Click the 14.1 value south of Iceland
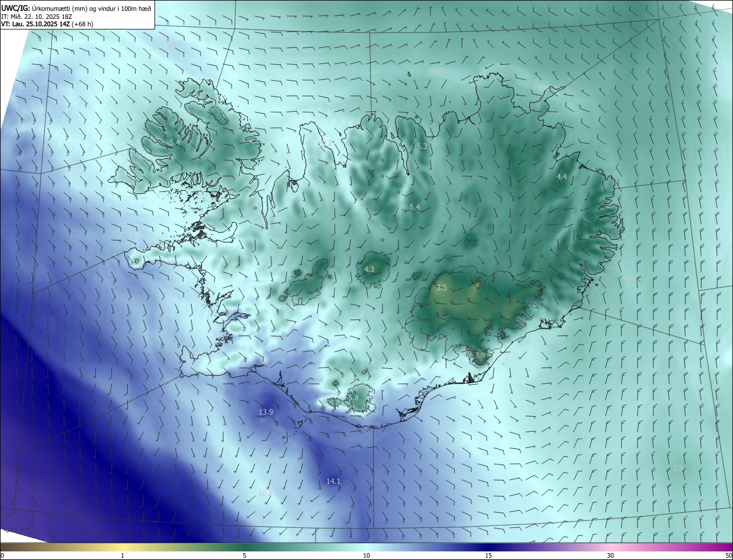This screenshot has width=733, height=560. (333, 481)
